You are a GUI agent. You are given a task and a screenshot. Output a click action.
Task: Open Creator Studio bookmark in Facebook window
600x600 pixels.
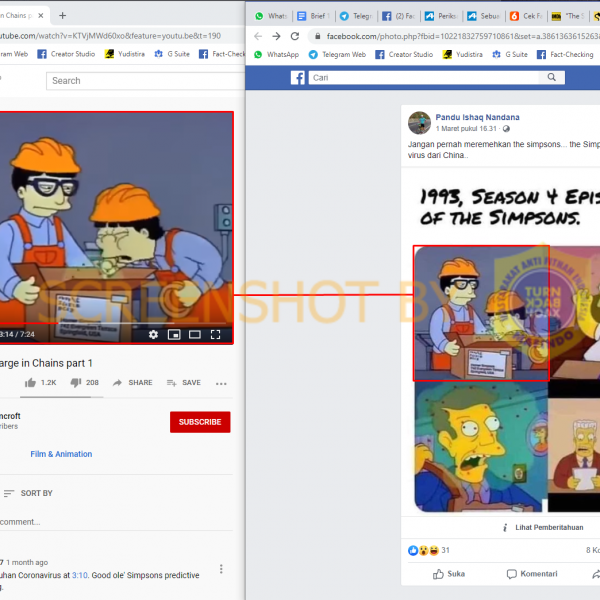coord(404,54)
